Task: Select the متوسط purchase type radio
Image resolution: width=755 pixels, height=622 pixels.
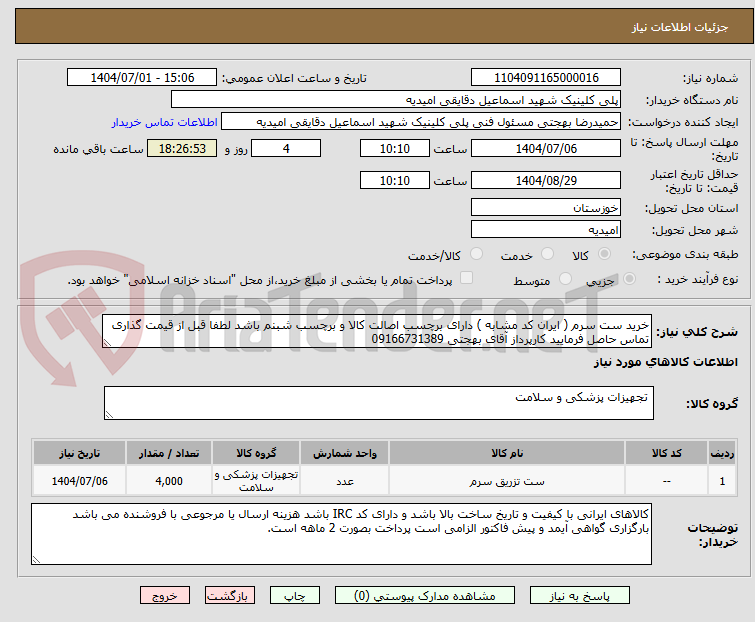Action: (x=565, y=279)
